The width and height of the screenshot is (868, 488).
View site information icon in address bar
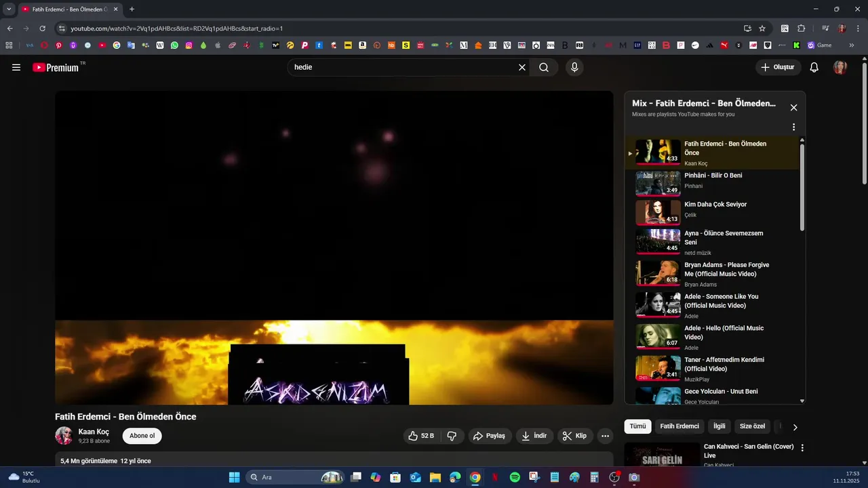(62, 28)
